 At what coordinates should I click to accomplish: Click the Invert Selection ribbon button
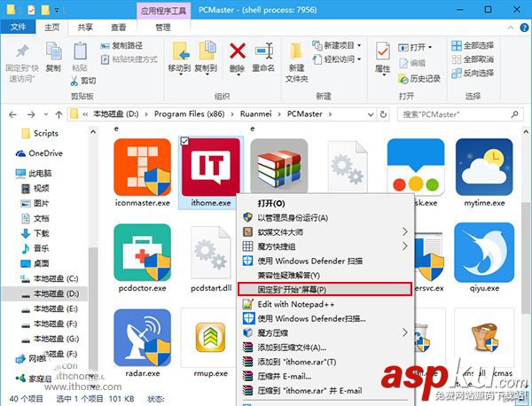[473, 73]
